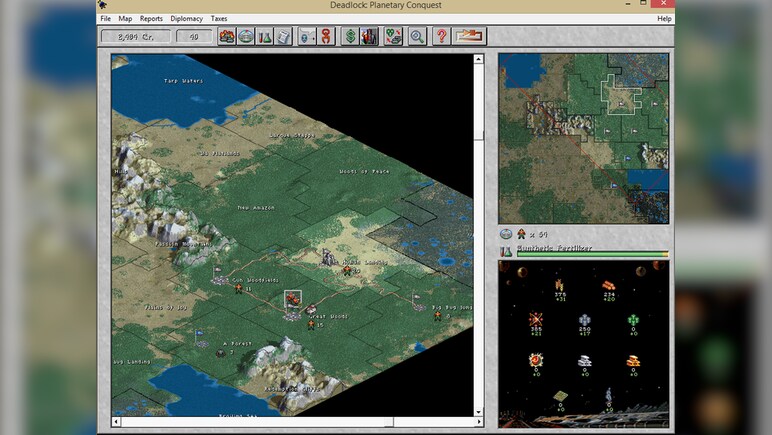Click the paper document toolbar icon
This screenshot has height=435, width=772.
(x=283, y=36)
